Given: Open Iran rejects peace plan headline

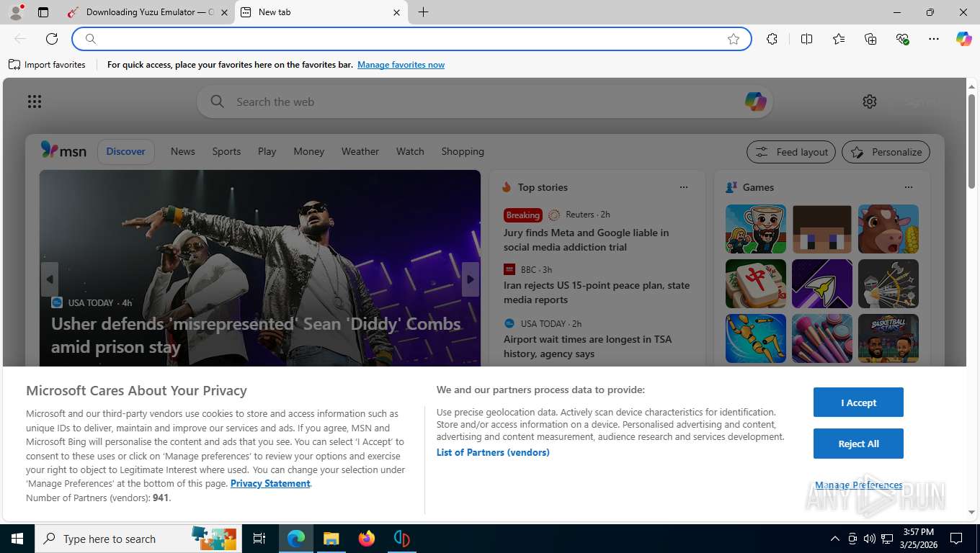Looking at the screenshot, I should [597, 292].
